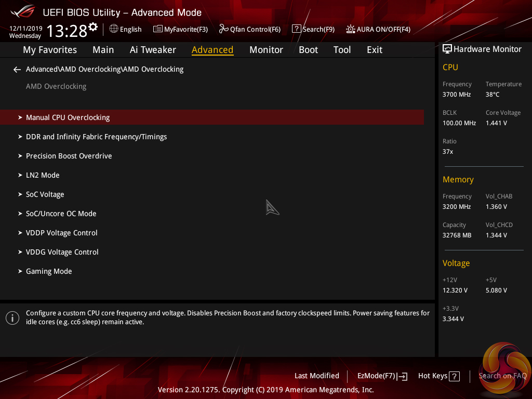Expand SoC/Uncore OC Mode arrow
This screenshot has height=399, width=532.
pos(20,214)
